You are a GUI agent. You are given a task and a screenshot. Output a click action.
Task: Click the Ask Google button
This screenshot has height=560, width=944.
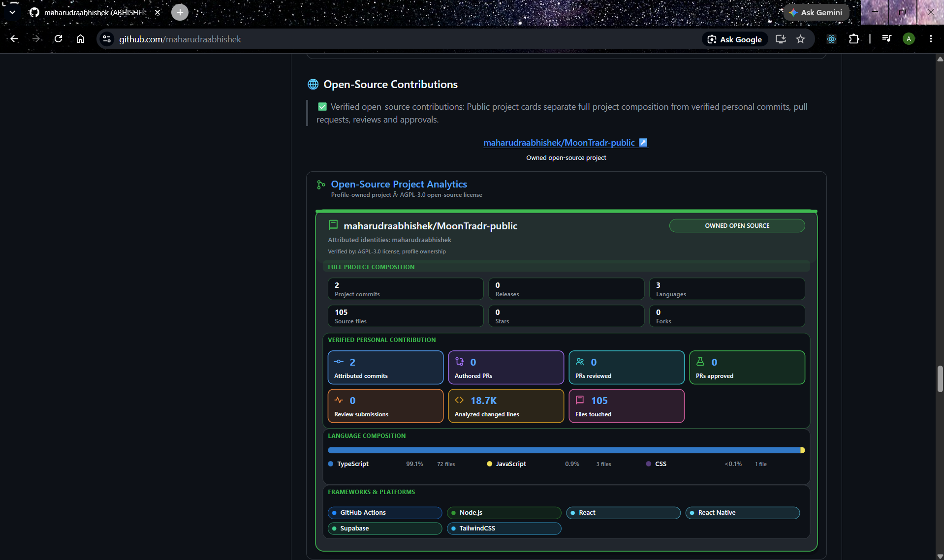click(735, 39)
